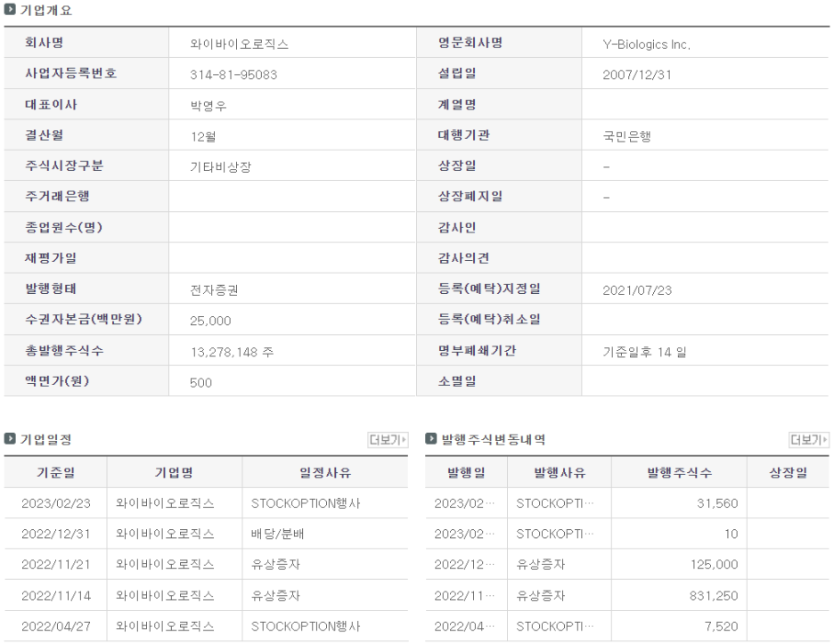
Task: Click 유상증자 in the 2022/11/21 schedule row
Action: pos(275,565)
